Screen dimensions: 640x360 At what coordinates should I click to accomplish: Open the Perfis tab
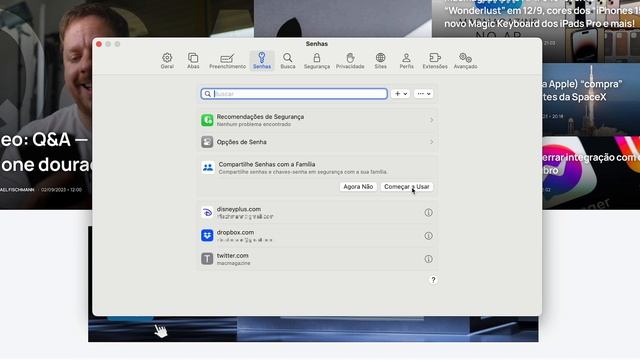click(407, 61)
